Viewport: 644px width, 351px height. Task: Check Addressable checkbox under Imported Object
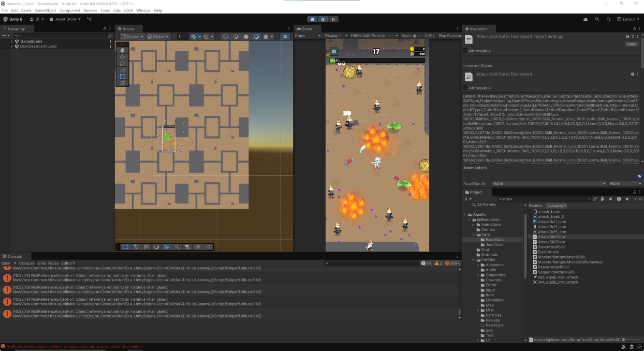click(465, 88)
